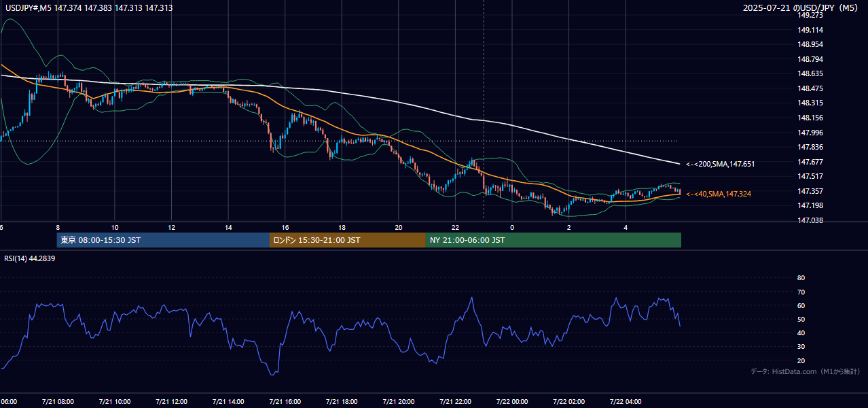868x408 pixels.
Task: Click hour label 18 under price chart
Action: tap(342, 227)
